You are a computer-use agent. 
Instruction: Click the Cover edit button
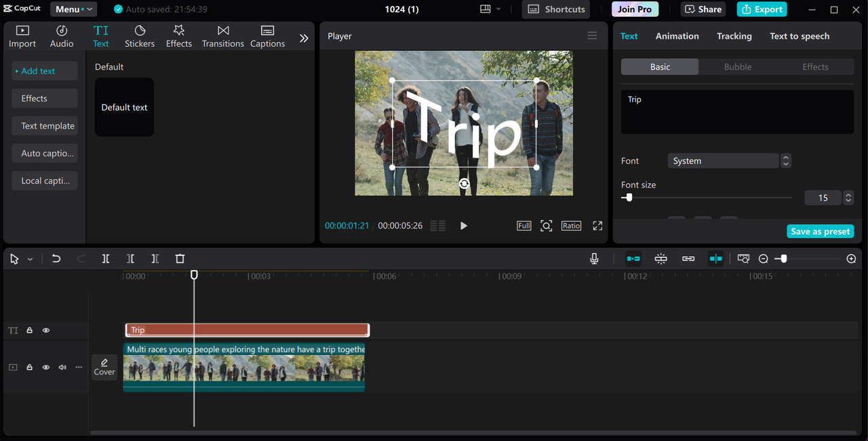tap(104, 367)
